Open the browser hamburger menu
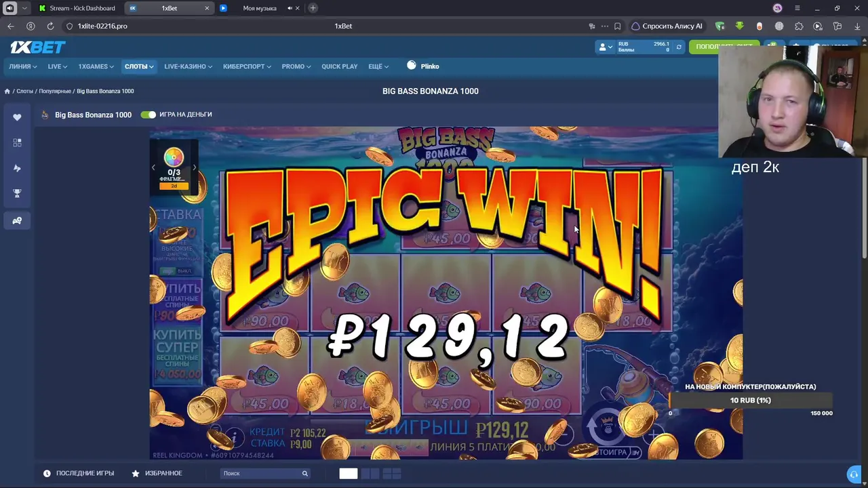This screenshot has height=488, width=868. coord(797,8)
